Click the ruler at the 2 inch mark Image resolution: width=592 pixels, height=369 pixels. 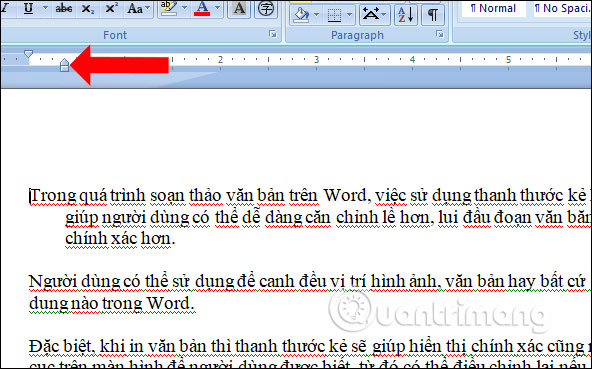[220, 59]
